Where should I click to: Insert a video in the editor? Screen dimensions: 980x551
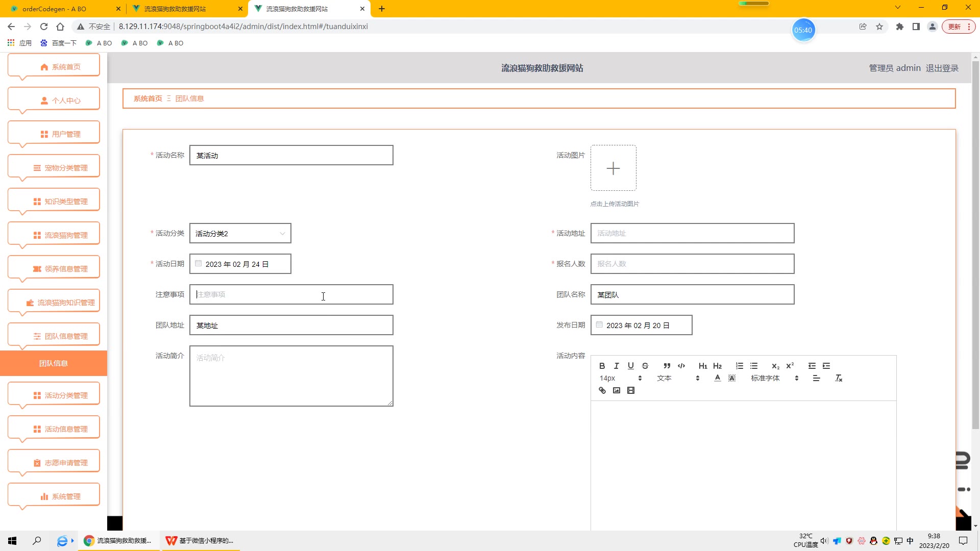click(x=631, y=390)
